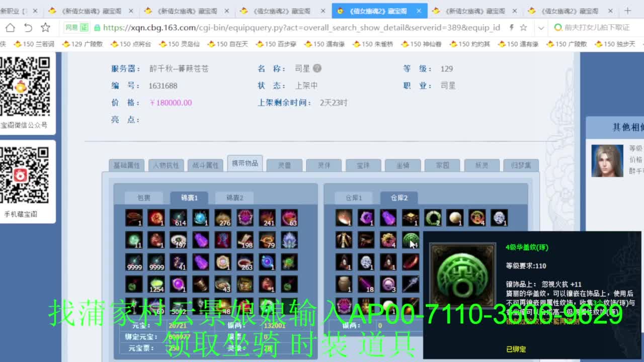
Task: Click the lightning speed-mode icon in address bar
Action: pos(512,28)
